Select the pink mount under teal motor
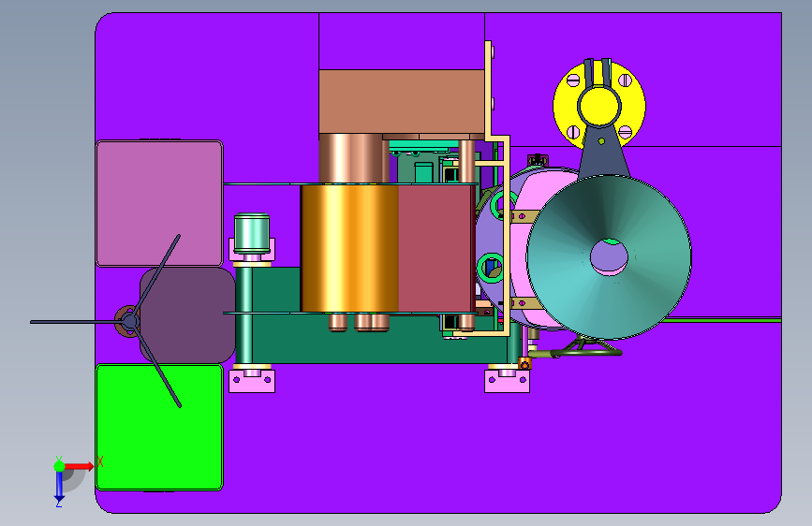This screenshot has width=812, height=526. click(252, 252)
